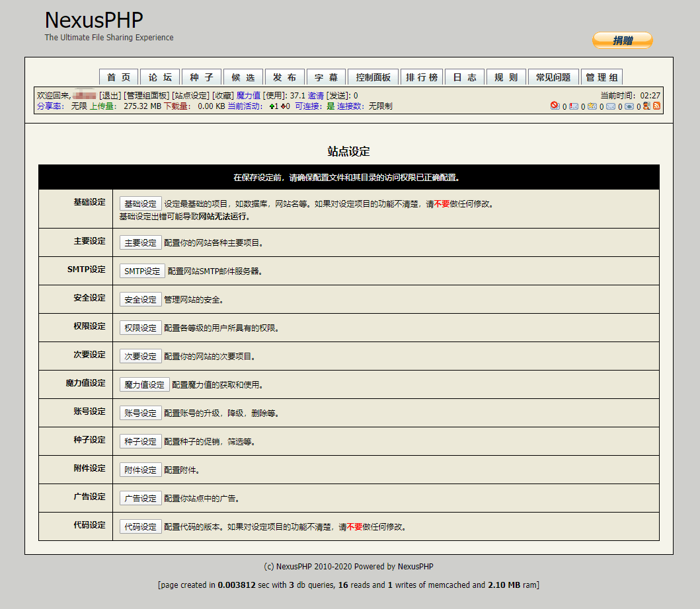Open the 邀请 invite link
700x609 pixels.
(x=315, y=96)
